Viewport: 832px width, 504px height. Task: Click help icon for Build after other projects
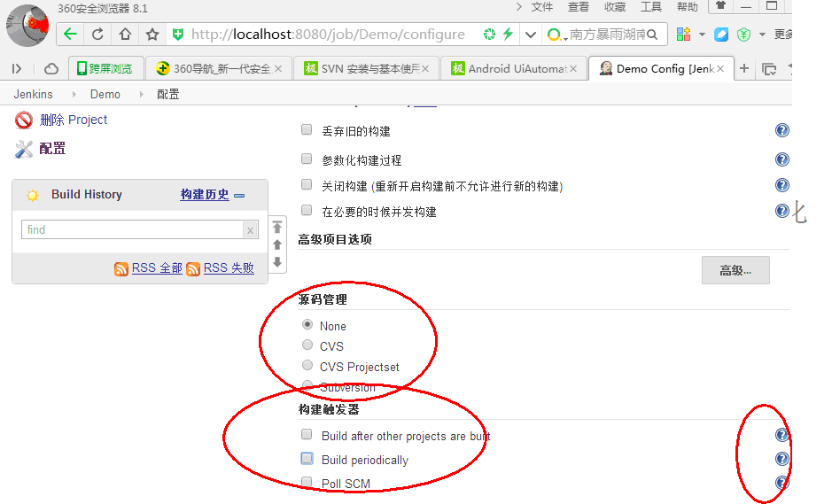click(782, 435)
